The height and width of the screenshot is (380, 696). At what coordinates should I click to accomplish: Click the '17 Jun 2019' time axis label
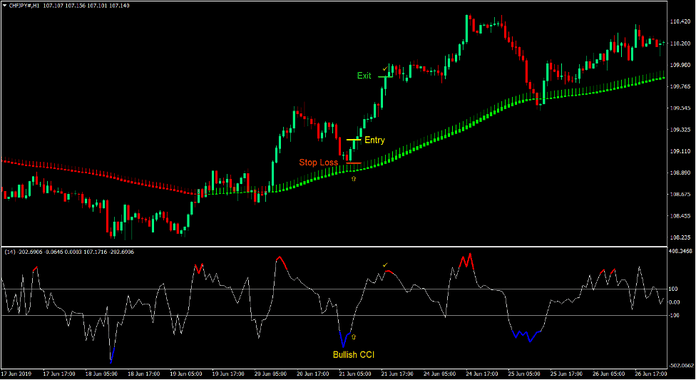click(x=16, y=374)
